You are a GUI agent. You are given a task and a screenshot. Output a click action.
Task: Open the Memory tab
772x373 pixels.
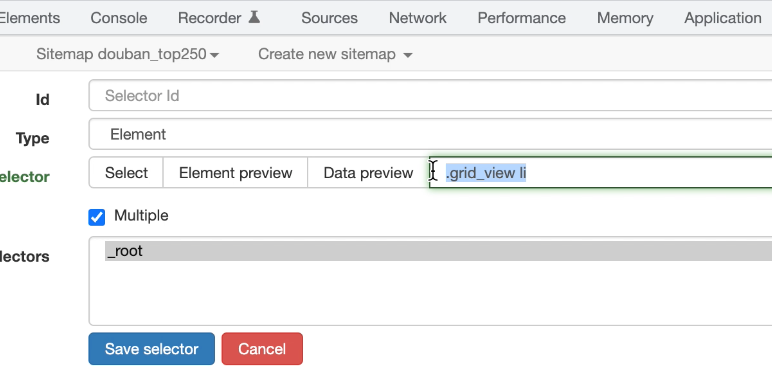point(625,18)
